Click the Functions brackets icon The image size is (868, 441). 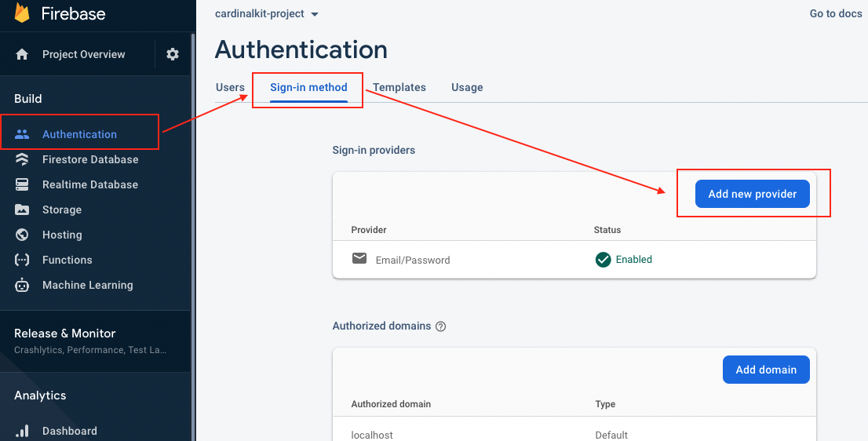click(x=22, y=260)
